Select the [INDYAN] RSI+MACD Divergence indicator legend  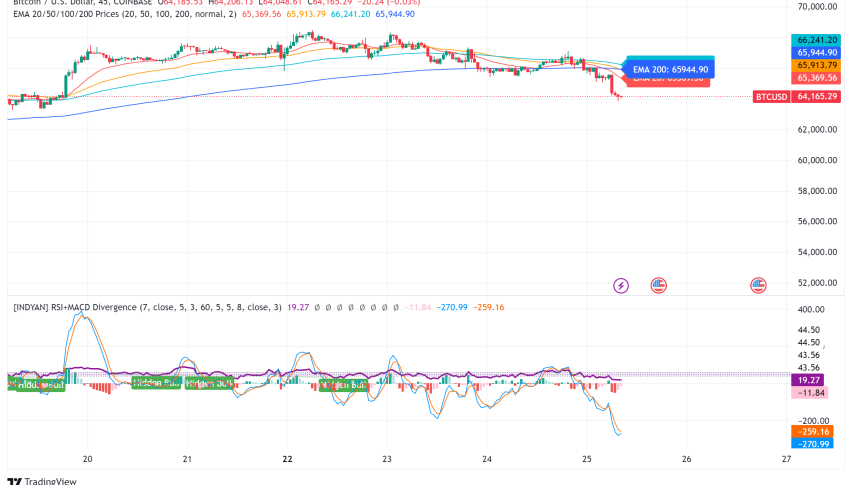(147, 307)
